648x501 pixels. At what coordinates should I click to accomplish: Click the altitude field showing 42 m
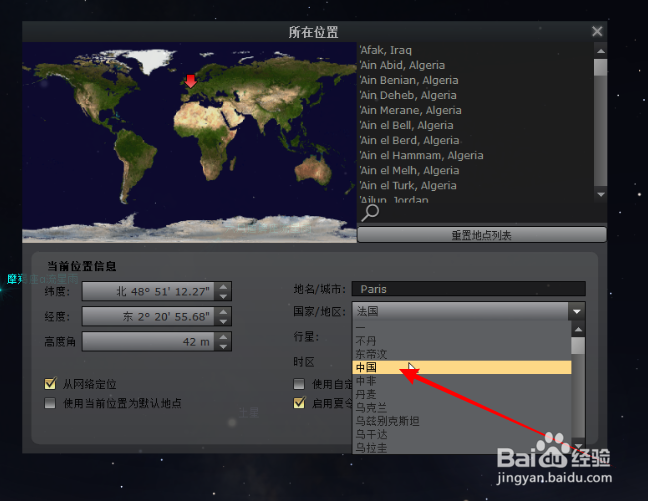coord(149,341)
